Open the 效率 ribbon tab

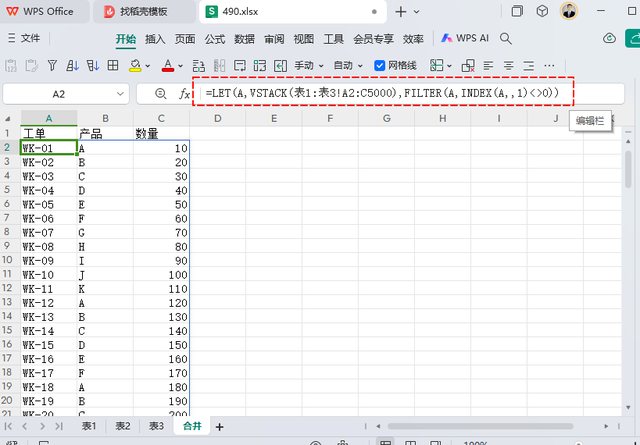pyautogui.click(x=413, y=39)
